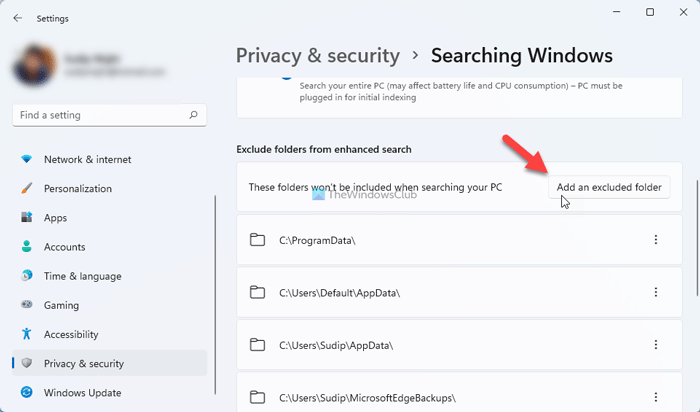This screenshot has height=412, width=700.
Task: Click the Accessibility figure icon
Action: click(x=27, y=334)
